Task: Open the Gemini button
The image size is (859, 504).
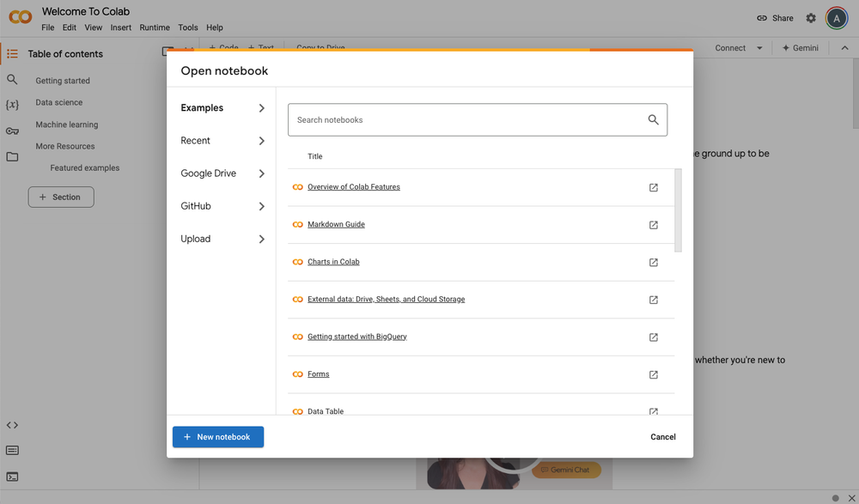Action: [x=801, y=48]
